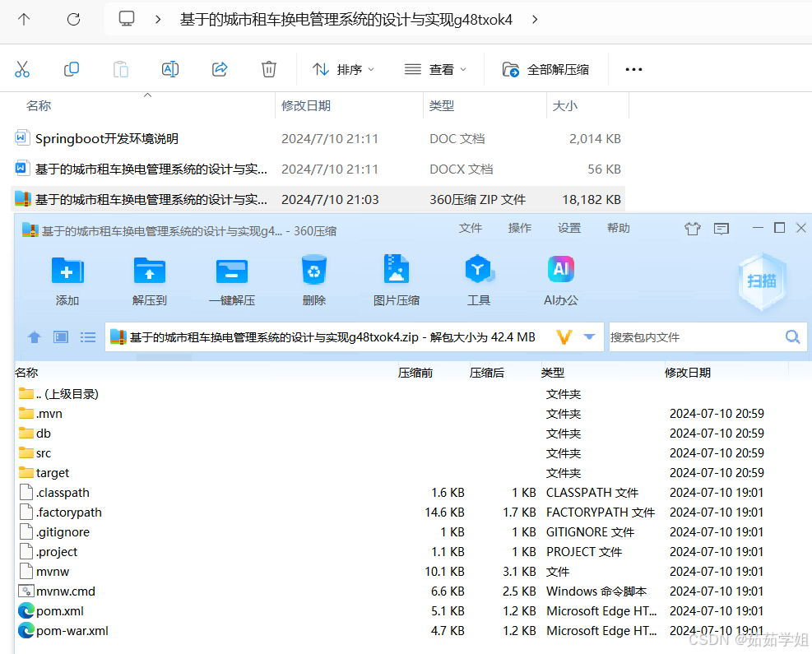Select the 18,182 KB ZIP file row

[x=318, y=199]
